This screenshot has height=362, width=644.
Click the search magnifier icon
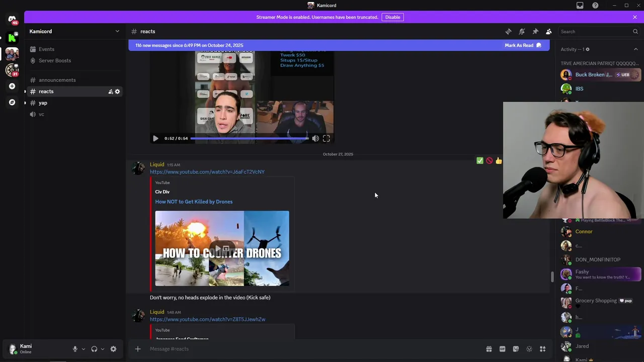point(635,31)
